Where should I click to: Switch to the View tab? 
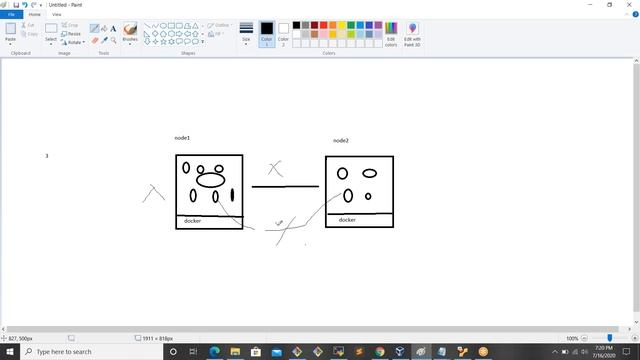point(57,14)
